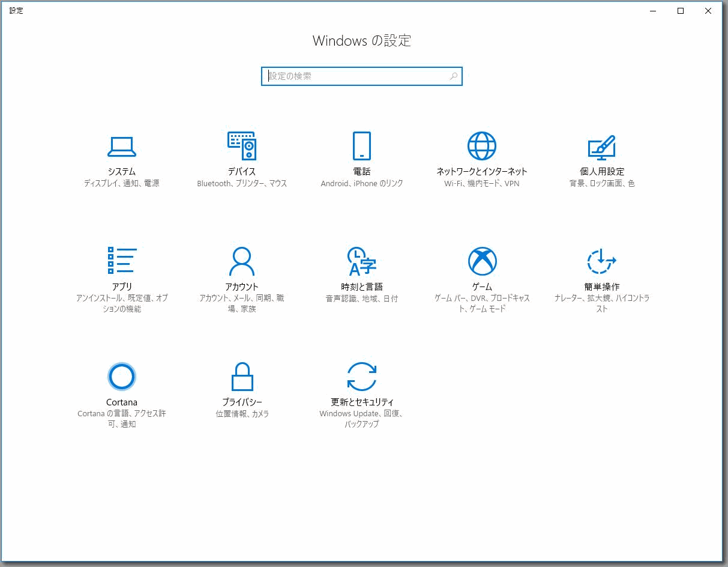Click the text ディスプレイ、通知、電源
The width and height of the screenshot is (728, 567).
coord(122,184)
